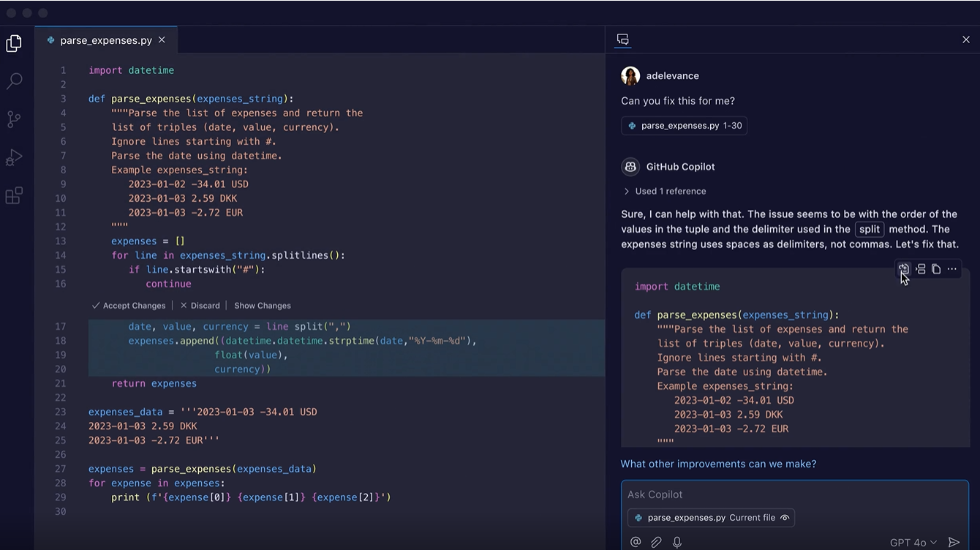Attach context using the @ mention icon
The width and height of the screenshot is (980, 550).
point(635,541)
